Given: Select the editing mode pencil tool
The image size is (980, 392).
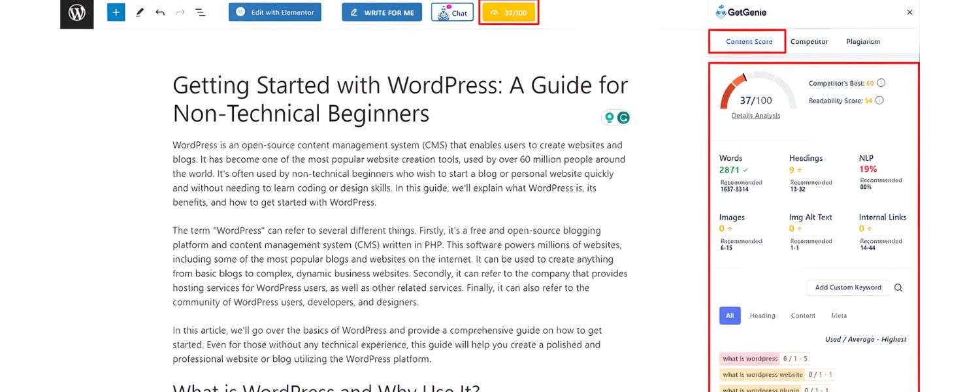Looking at the screenshot, I should point(139,12).
